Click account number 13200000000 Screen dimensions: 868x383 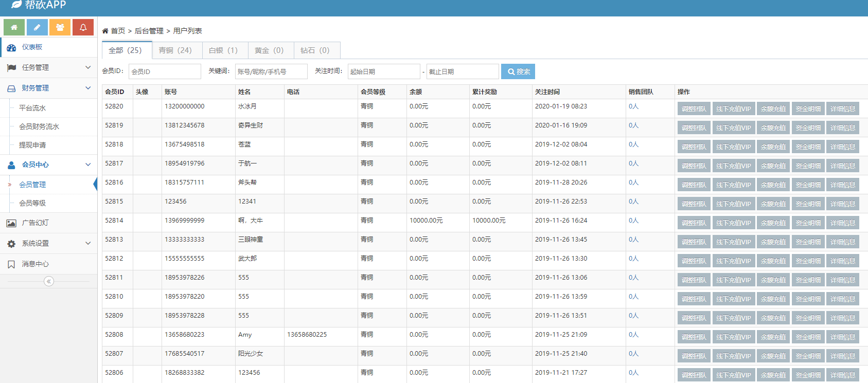click(x=185, y=106)
